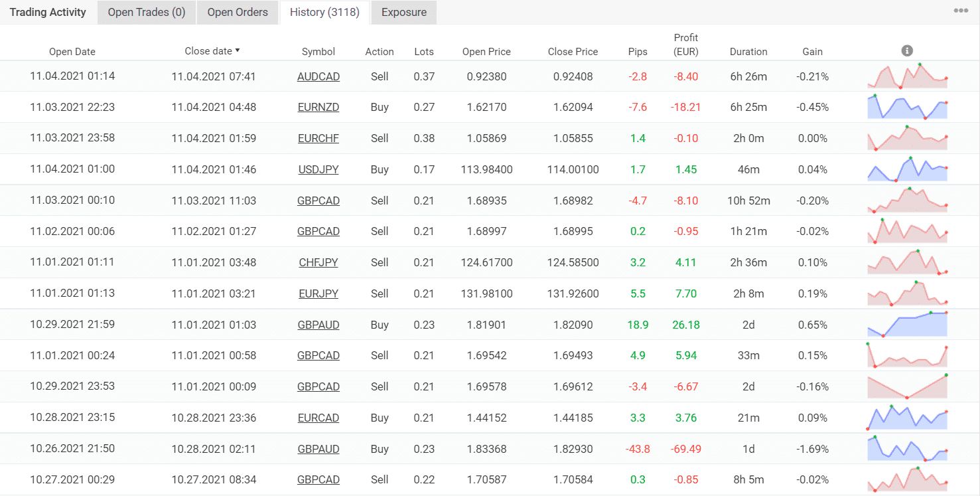The height and width of the screenshot is (496, 980).
Task: Open EURCHF symbol link
Action: (318, 138)
